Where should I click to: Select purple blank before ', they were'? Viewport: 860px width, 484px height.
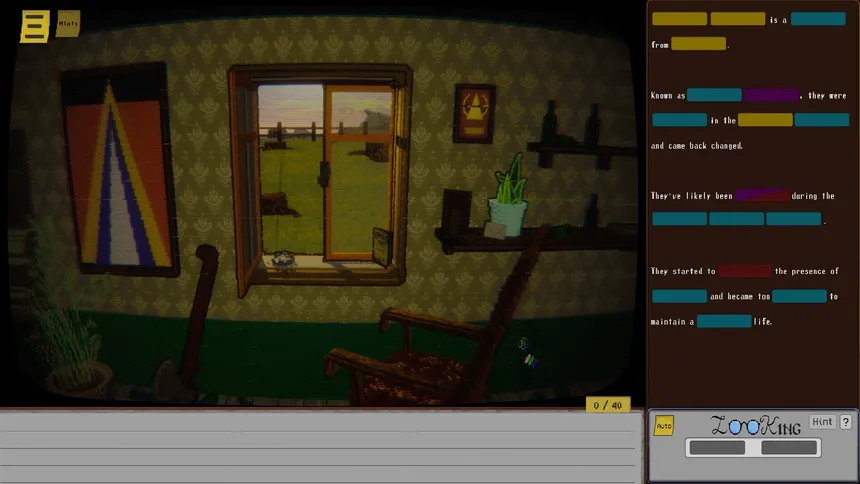(x=771, y=95)
